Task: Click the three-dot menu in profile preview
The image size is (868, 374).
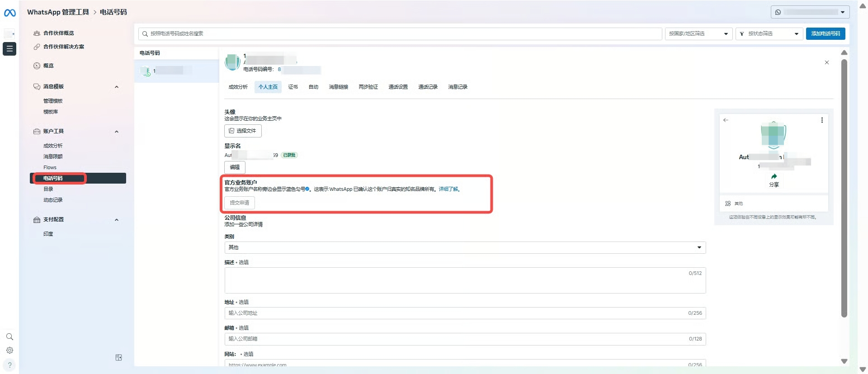Action: [x=821, y=120]
